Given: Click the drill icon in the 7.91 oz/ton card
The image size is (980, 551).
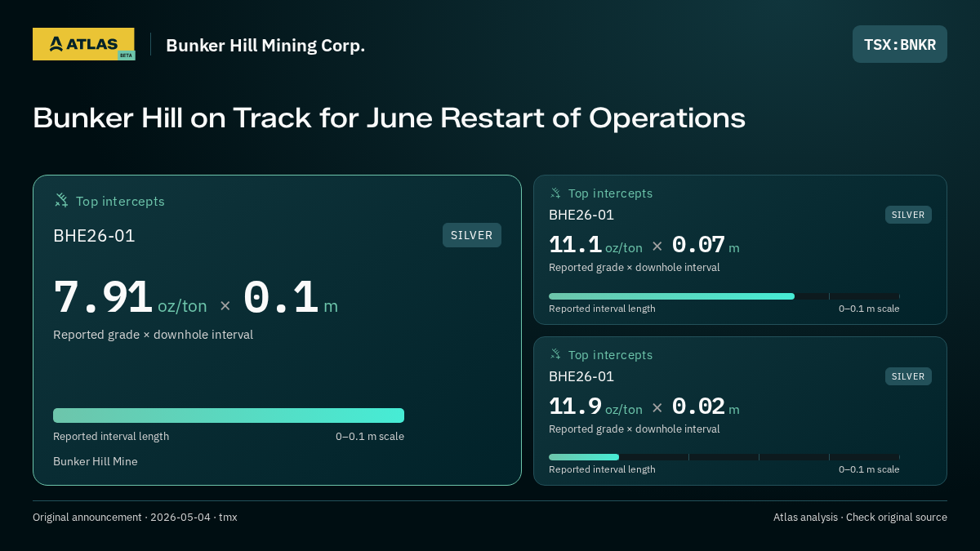Looking at the screenshot, I should (x=61, y=201).
